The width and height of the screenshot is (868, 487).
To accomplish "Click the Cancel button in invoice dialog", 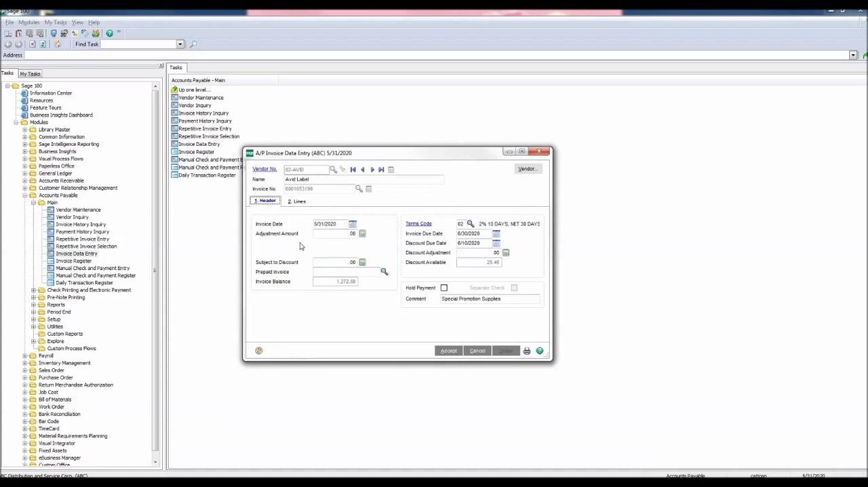I will [x=477, y=351].
